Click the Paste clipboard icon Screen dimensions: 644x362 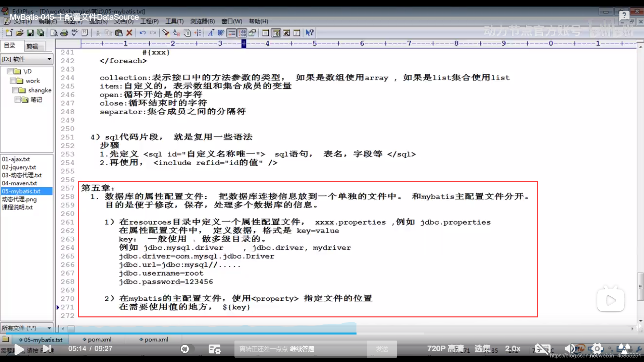(119, 33)
